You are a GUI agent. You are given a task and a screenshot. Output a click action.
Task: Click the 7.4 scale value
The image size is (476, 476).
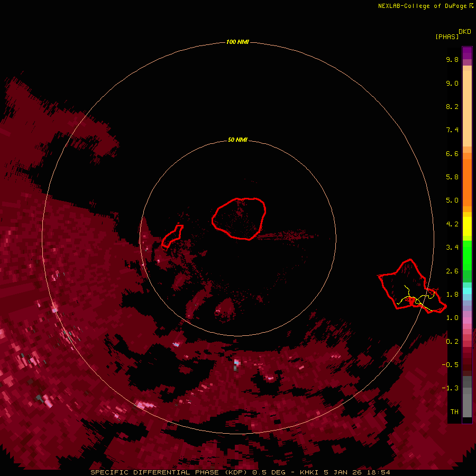452,130
